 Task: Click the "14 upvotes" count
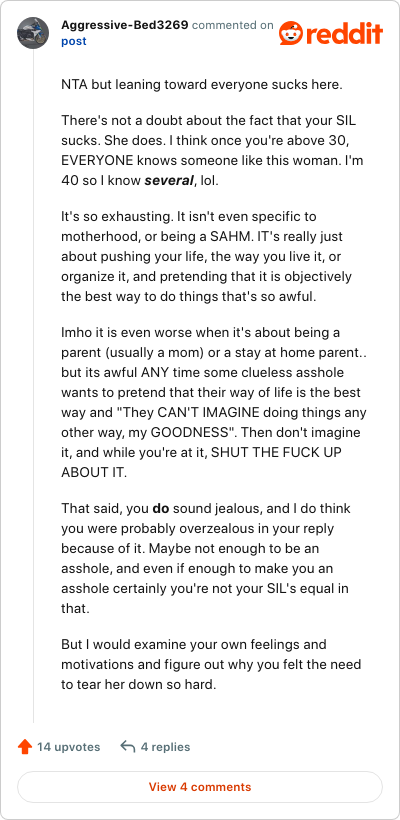tap(68, 747)
